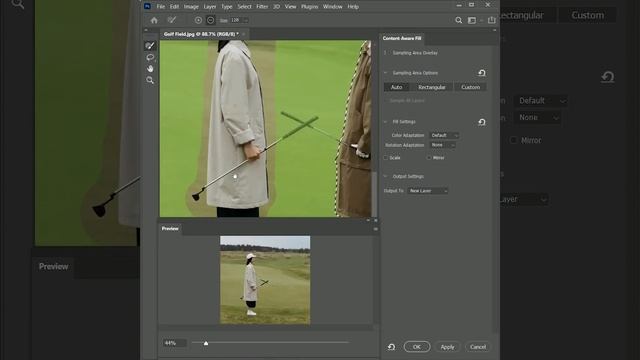The image size is (640, 360).
Task: Click the golf field preview thumbnail
Action: tap(265, 280)
